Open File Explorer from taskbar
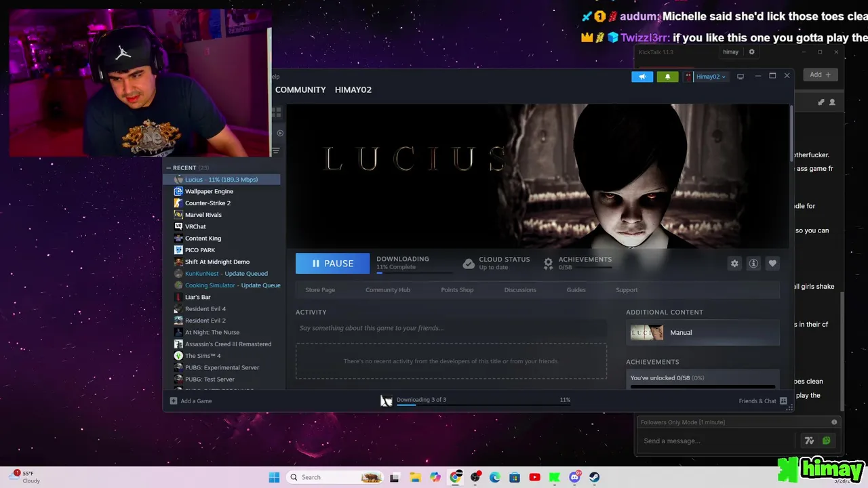 (415, 477)
